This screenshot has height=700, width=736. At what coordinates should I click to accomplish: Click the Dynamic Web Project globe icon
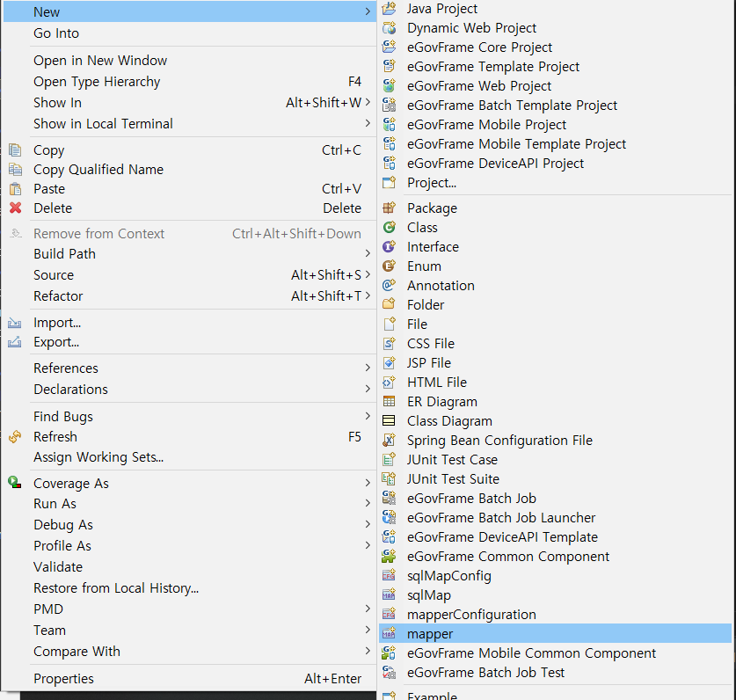(x=390, y=27)
